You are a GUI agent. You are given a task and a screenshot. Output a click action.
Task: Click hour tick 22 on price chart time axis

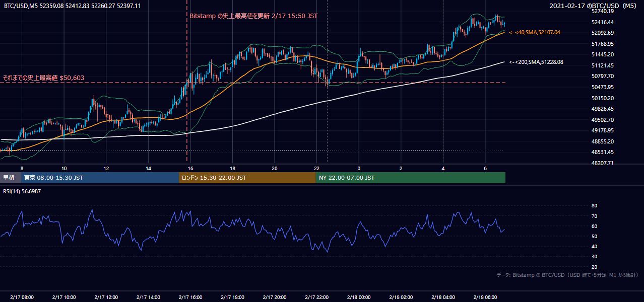click(316, 168)
